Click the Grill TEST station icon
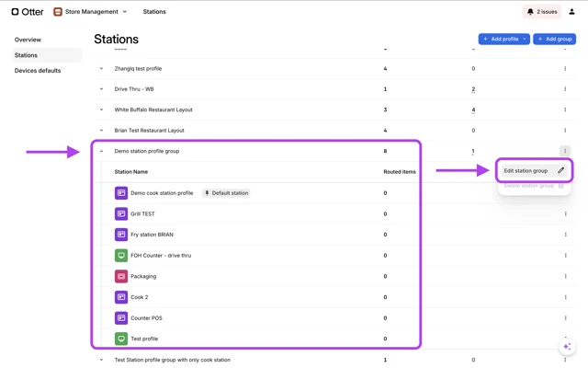The height and width of the screenshot is (368, 588). [120, 213]
